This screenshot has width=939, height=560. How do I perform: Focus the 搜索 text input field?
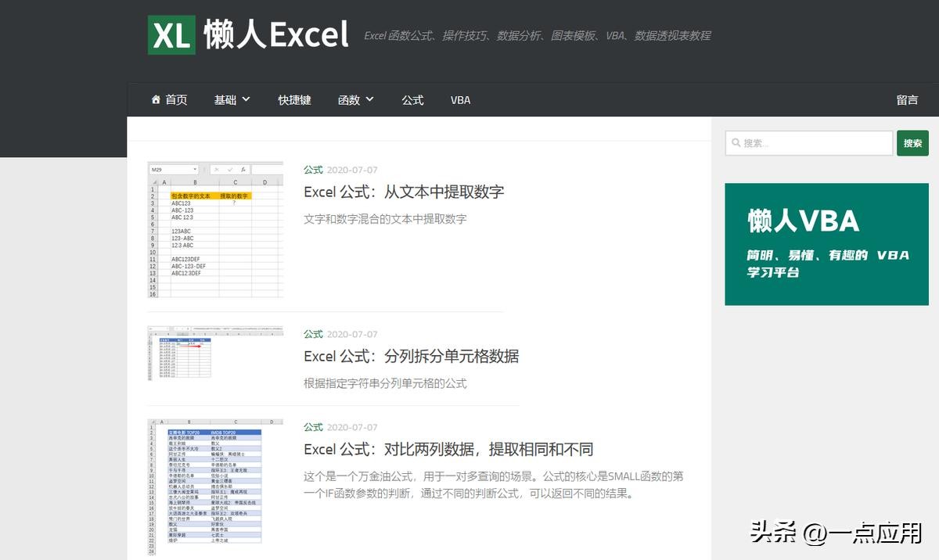(814, 143)
